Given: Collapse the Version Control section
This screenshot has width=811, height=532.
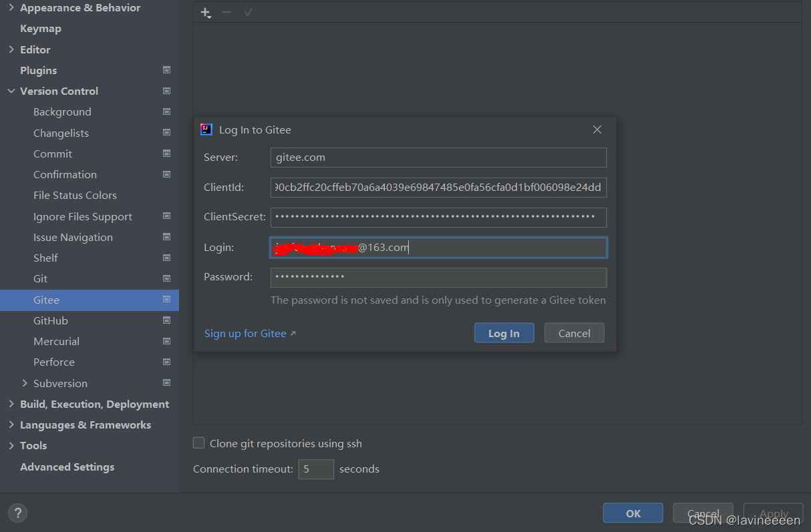Looking at the screenshot, I should (11, 91).
